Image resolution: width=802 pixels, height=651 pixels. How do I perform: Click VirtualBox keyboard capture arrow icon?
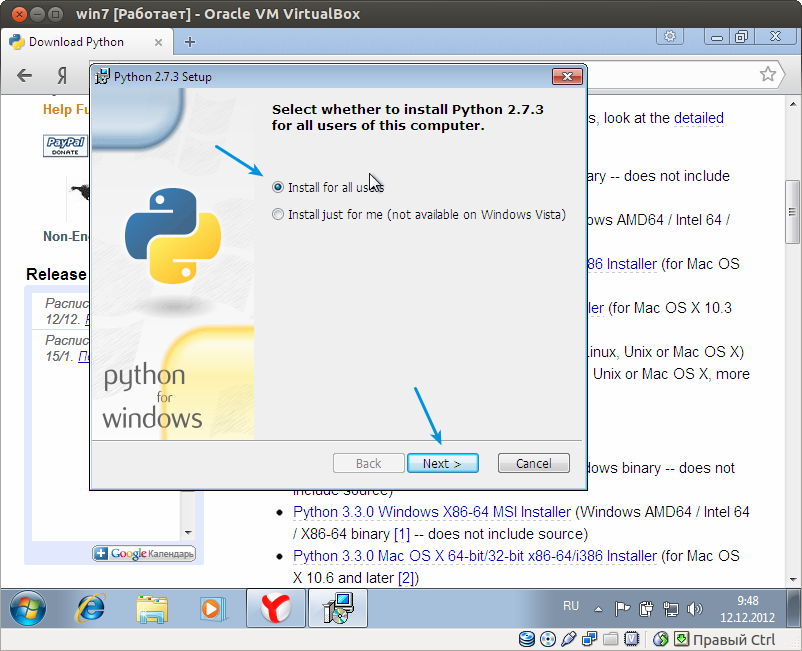click(x=681, y=639)
